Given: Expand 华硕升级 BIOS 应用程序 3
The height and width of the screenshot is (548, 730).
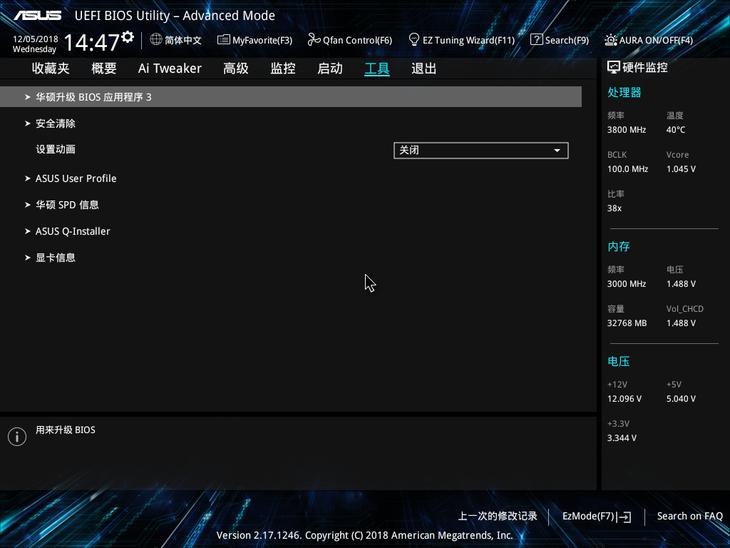Looking at the screenshot, I should [x=291, y=97].
